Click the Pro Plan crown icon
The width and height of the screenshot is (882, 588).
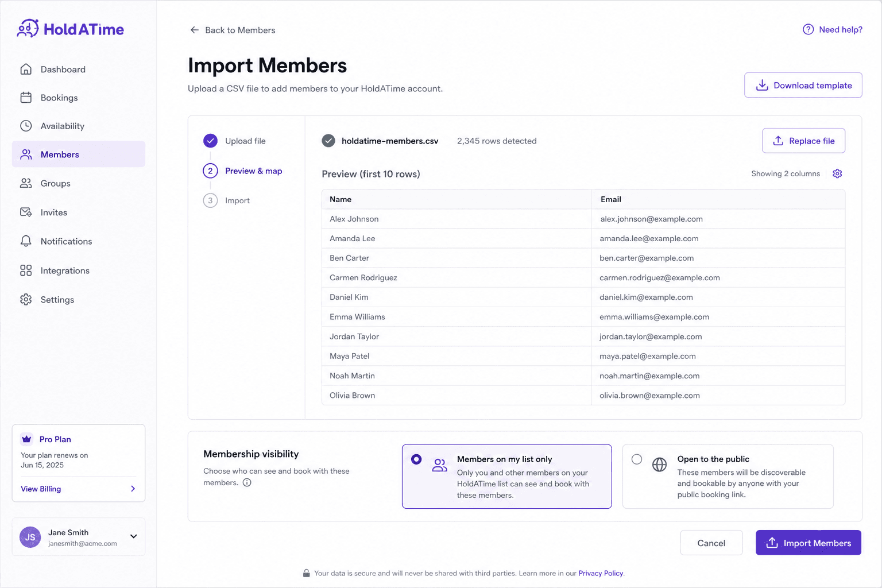(26, 439)
